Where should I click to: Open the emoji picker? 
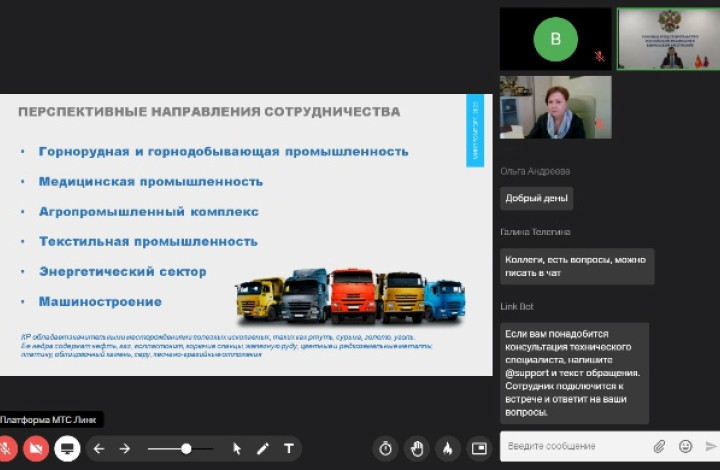pyautogui.click(x=685, y=446)
